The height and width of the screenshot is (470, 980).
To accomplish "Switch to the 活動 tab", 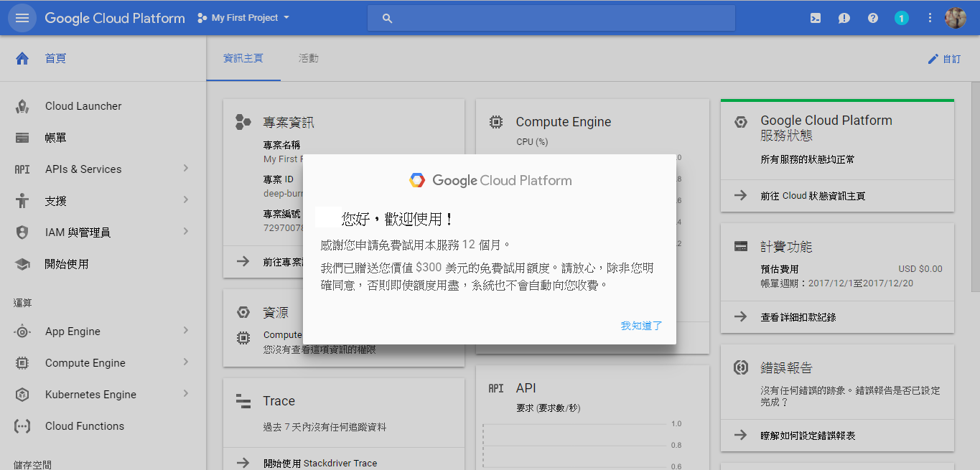I will pyautogui.click(x=309, y=58).
